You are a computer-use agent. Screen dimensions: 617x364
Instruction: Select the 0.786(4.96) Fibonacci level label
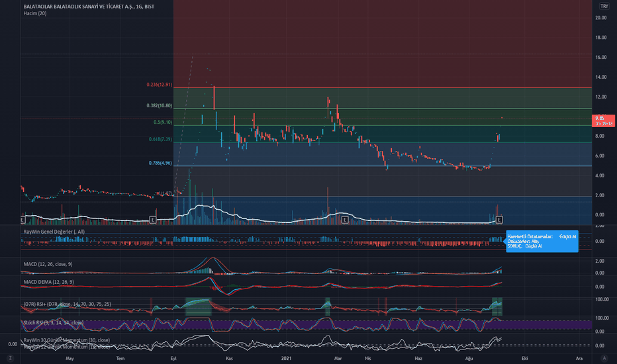tap(161, 163)
